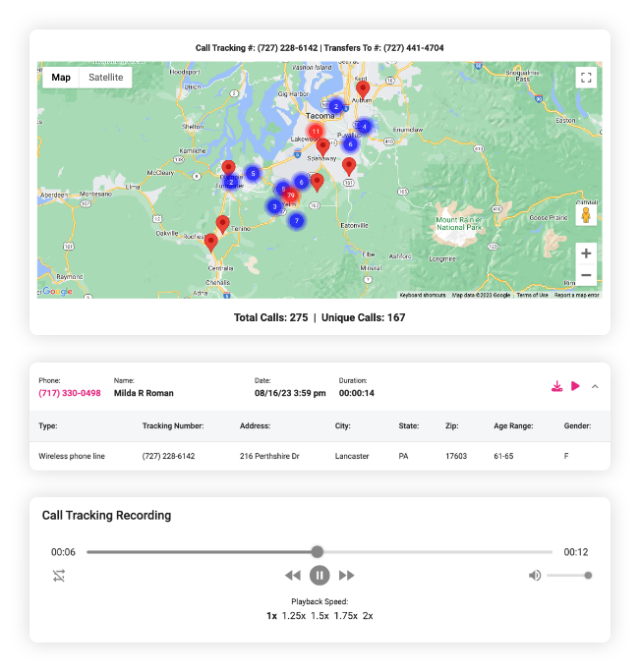Click the red cluster marker labeled 79
The width and height of the screenshot is (640, 672).
(291, 196)
